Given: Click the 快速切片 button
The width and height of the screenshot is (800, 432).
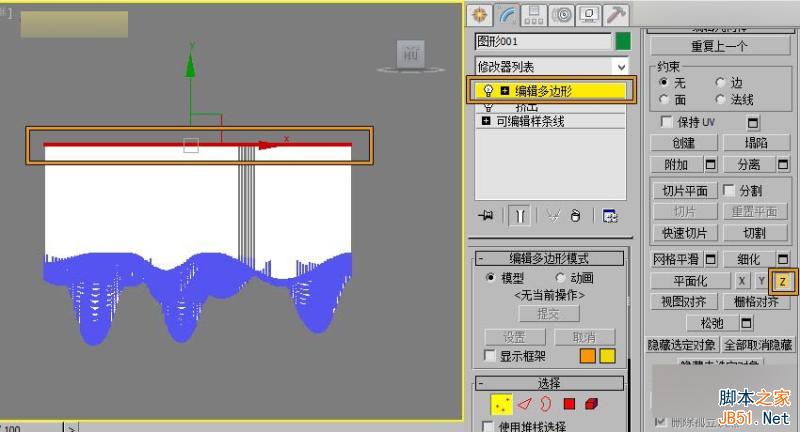Looking at the screenshot, I should click(685, 233).
